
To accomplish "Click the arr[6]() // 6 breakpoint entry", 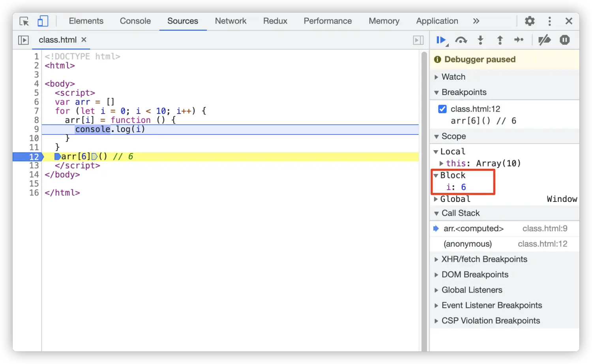I will pyautogui.click(x=483, y=121).
